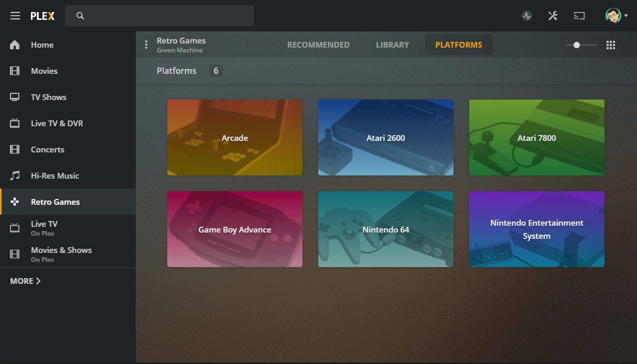637x364 pixels.
Task: Switch to grid view layout icon
Action: tap(610, 45)
